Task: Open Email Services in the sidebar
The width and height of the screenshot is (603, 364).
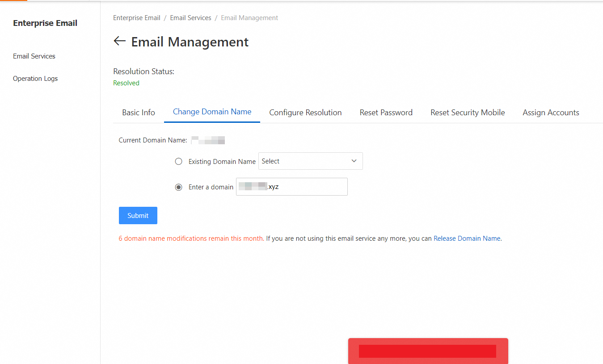Action: (34, 56)
